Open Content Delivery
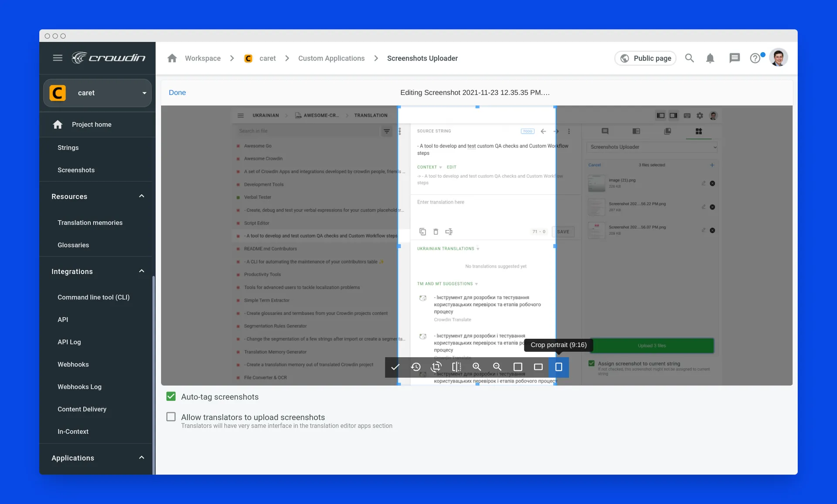Viewport: 837px width, 504px height. [82, 409]
